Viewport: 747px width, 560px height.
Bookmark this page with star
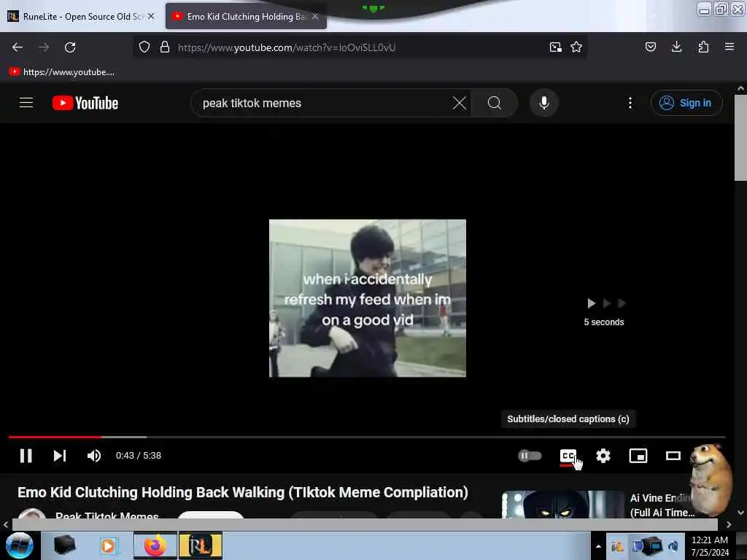576,47
